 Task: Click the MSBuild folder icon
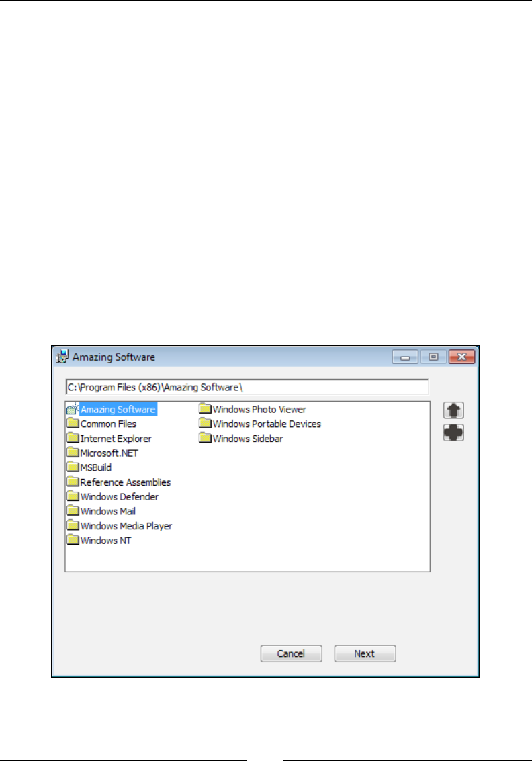(73, 467)
